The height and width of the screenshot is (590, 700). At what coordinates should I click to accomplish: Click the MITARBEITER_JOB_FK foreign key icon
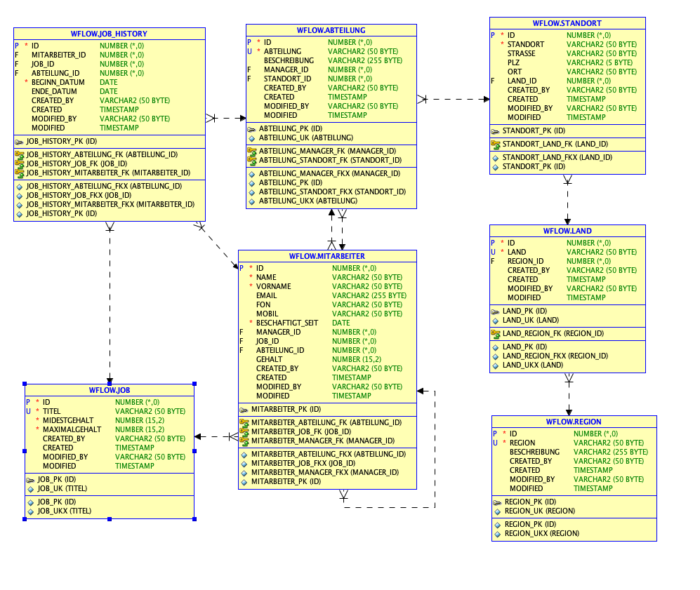click(x=244, y=431)
